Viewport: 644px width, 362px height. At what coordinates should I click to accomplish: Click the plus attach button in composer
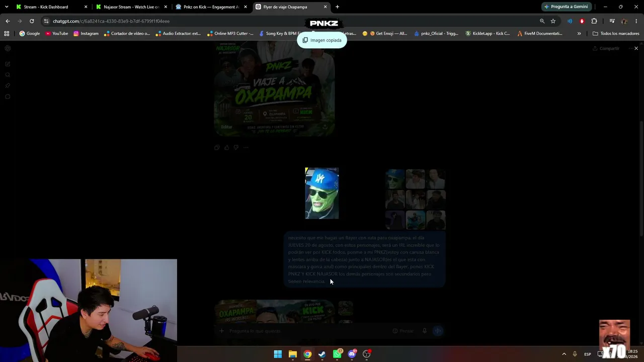click(x=221, y=331)
